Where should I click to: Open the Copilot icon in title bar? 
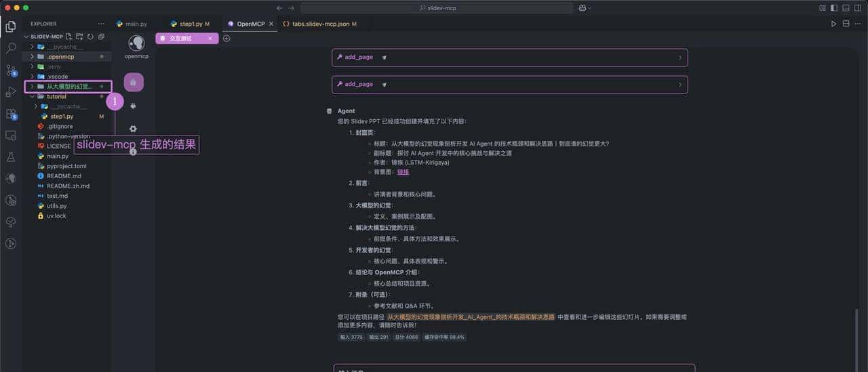[x=582, y=7]
